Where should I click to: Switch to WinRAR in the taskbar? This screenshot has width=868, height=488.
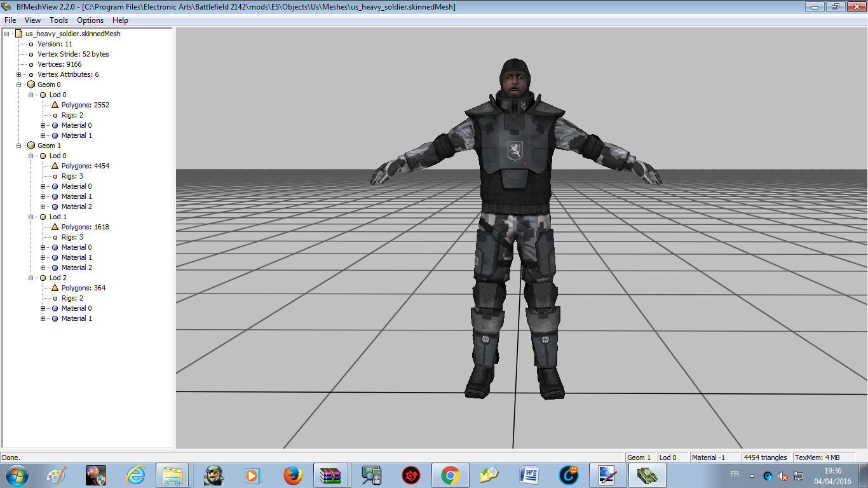331,475
